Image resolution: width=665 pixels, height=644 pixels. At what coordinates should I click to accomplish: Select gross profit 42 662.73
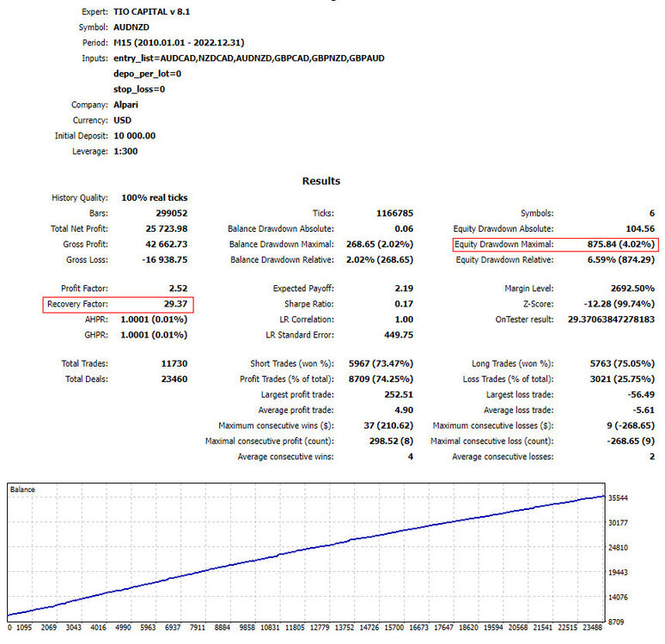coord(167,244)
